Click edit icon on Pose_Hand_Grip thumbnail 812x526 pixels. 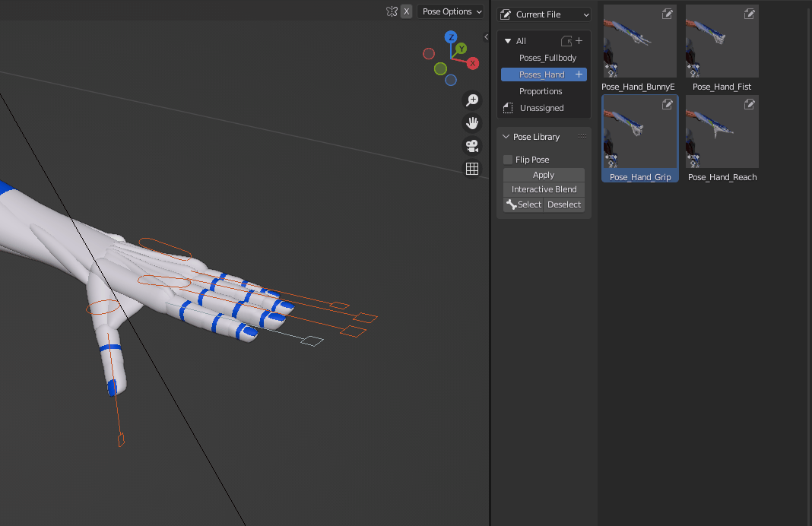pyautogui.click(x=668, y=105)
